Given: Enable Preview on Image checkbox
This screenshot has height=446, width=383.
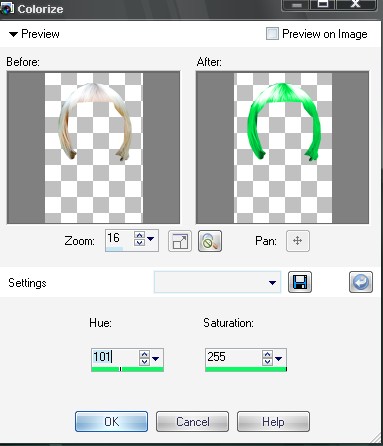Looking at the screenshot, I should click(272, 34).
